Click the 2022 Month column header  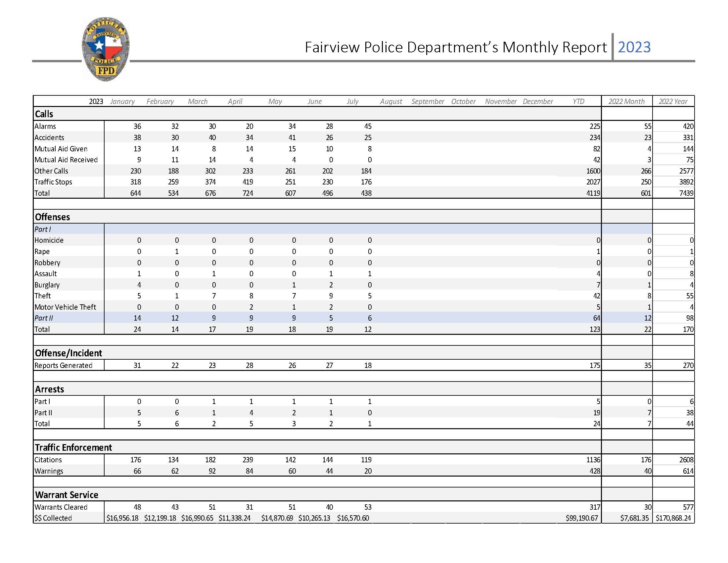(626, 101)
